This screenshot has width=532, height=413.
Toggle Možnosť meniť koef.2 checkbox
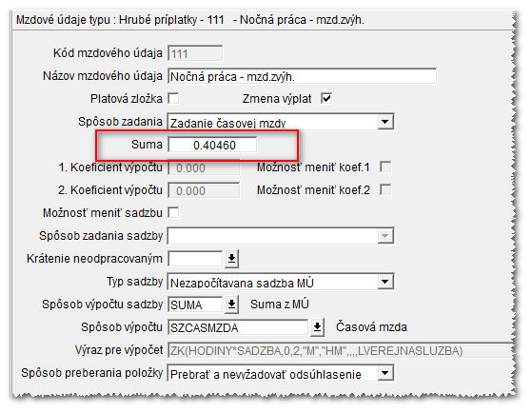pyautogui.click(x=385, y=189)
